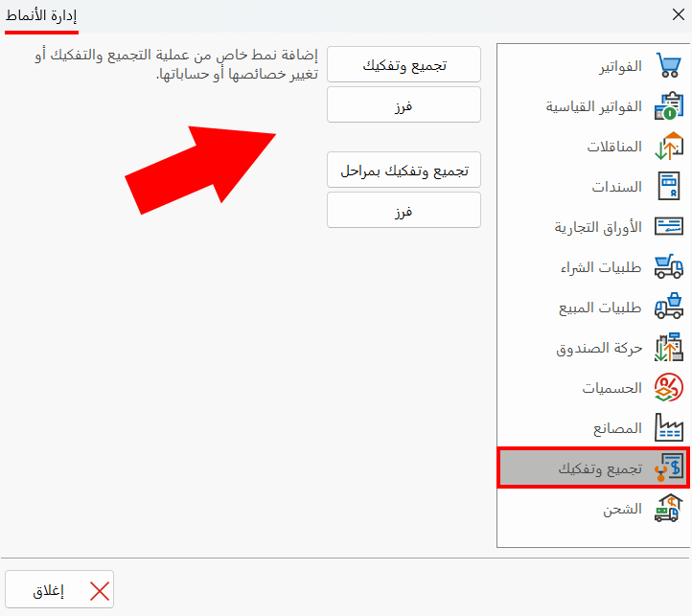Click the description text إضافة نمط خاص
The width and height of the screenshot is (692, 616).
click(176, 64)
